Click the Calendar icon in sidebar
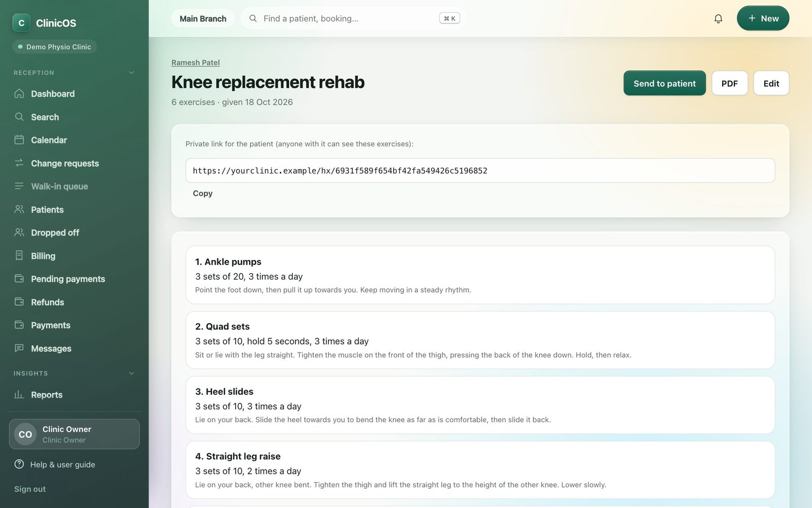812x508 pixels. [19, 140]
